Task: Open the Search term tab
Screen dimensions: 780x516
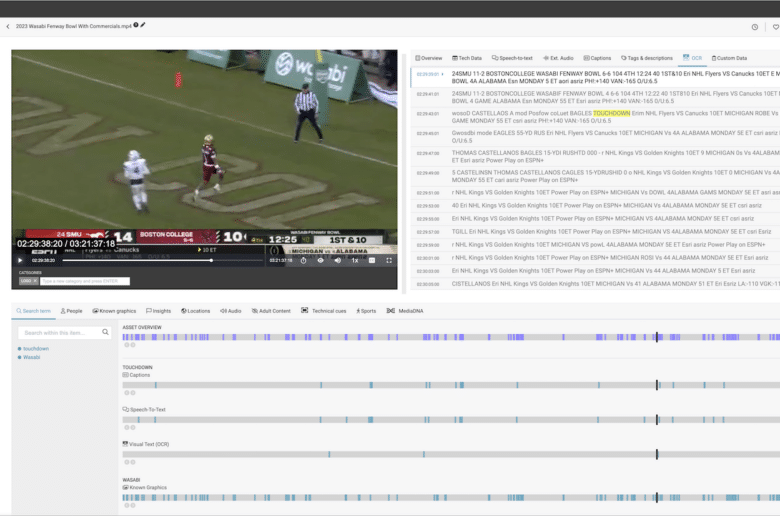Action: [x=33, y=311]
